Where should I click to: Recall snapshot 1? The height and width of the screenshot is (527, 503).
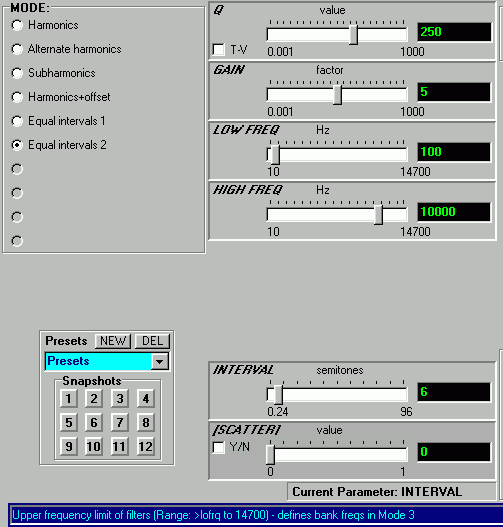[69, 399]
